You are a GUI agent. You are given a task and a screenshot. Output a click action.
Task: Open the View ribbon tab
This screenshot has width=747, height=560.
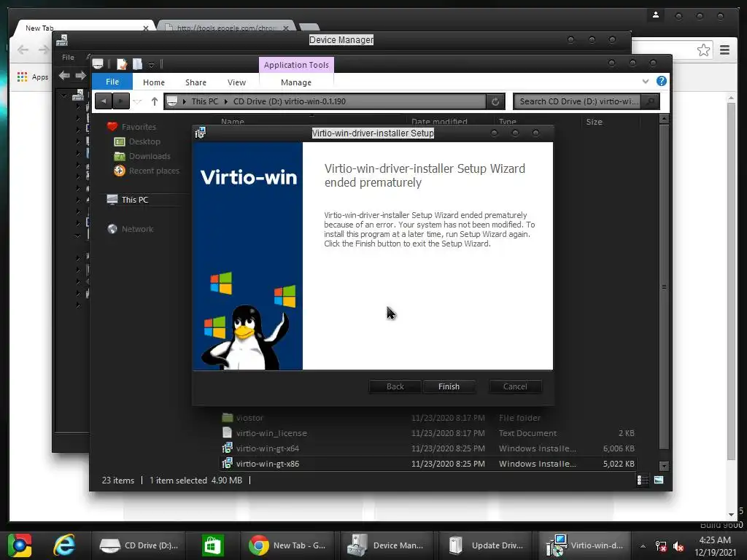[x=236, y=82]
